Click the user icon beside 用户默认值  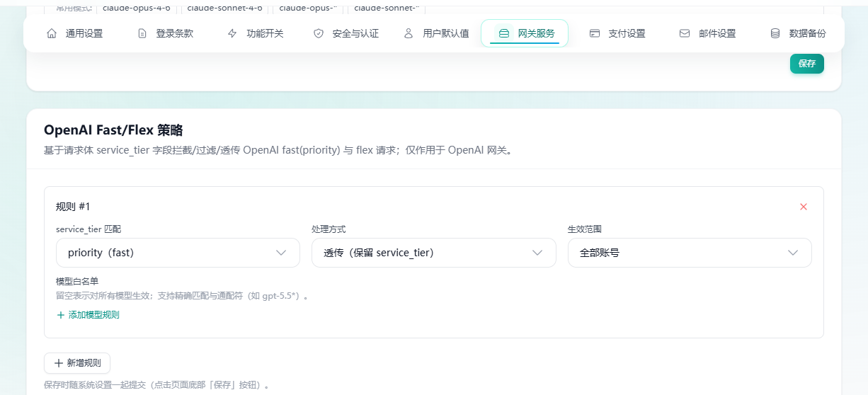(x=409, y=33)
